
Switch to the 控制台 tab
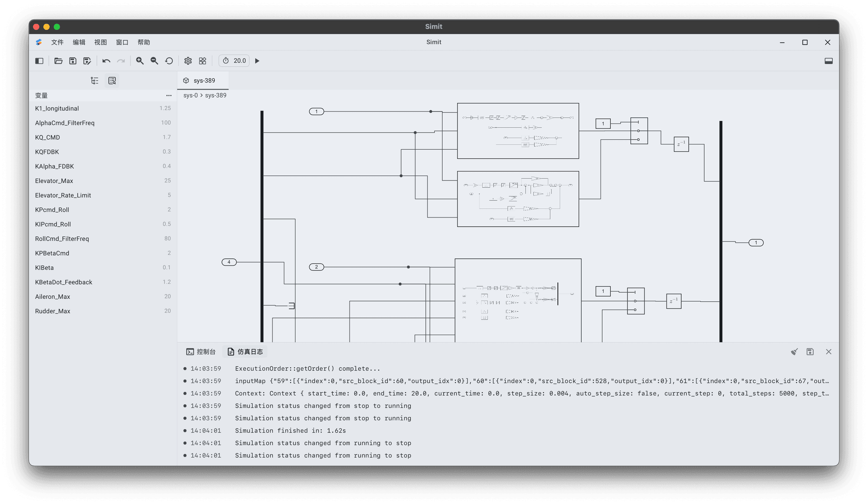coord(201,352)
